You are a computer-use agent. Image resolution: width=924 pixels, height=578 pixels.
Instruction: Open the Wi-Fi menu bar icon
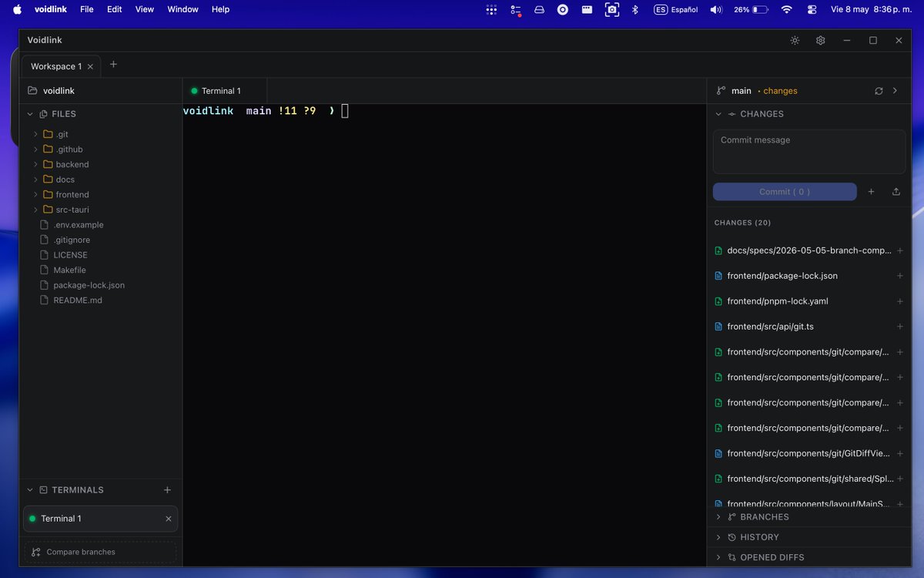coord(786,10)
